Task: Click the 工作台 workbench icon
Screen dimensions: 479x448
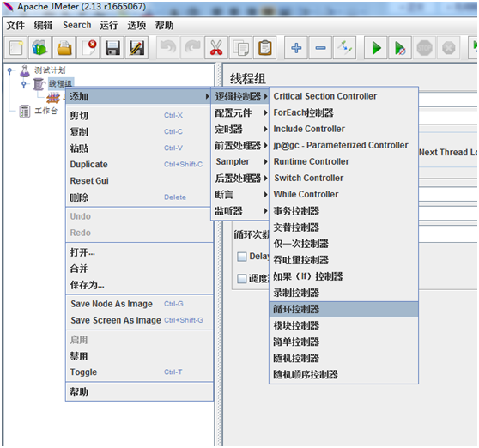Action: coord(25,112)
